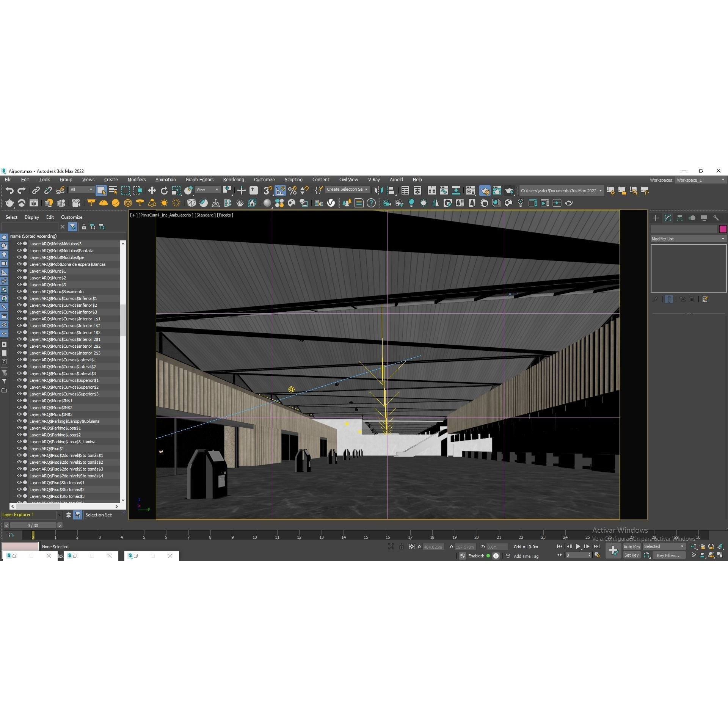The image size is (728, 728).
Task: Click the Render Production teapot icon
Action: (509, 191)
